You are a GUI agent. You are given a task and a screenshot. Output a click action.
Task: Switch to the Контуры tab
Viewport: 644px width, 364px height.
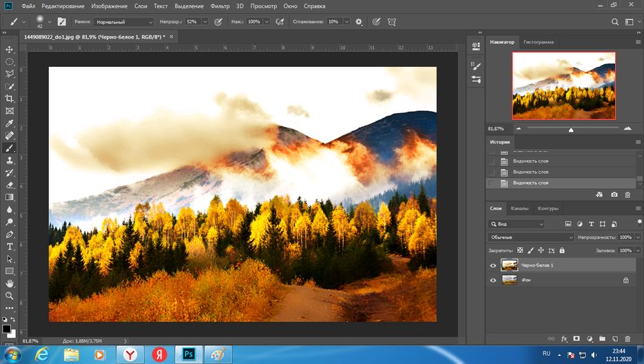click(x=548, y=208)
